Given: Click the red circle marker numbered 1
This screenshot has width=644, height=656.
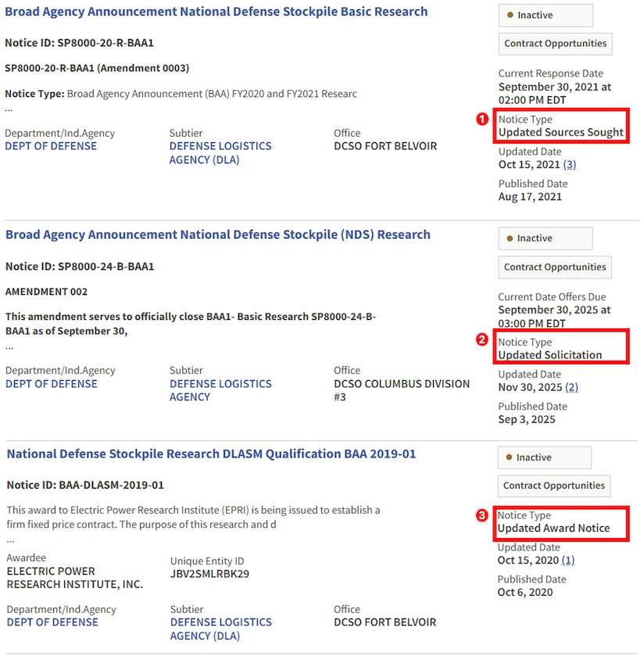Looking at the screenshot, I should [483, 120].
